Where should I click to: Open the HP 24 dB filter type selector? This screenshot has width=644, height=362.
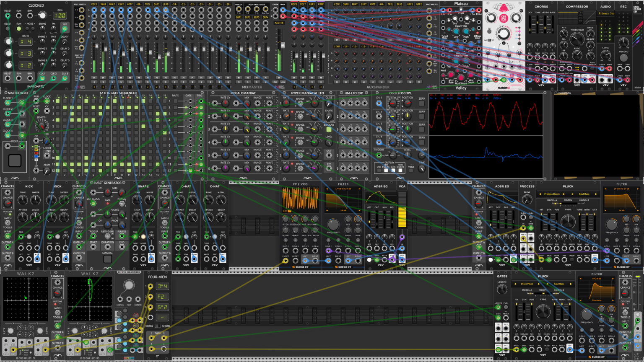coord(596,279)
